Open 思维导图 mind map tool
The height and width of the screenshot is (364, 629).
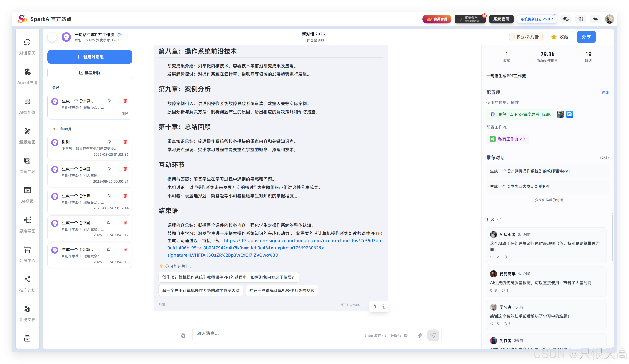point(27,225)
